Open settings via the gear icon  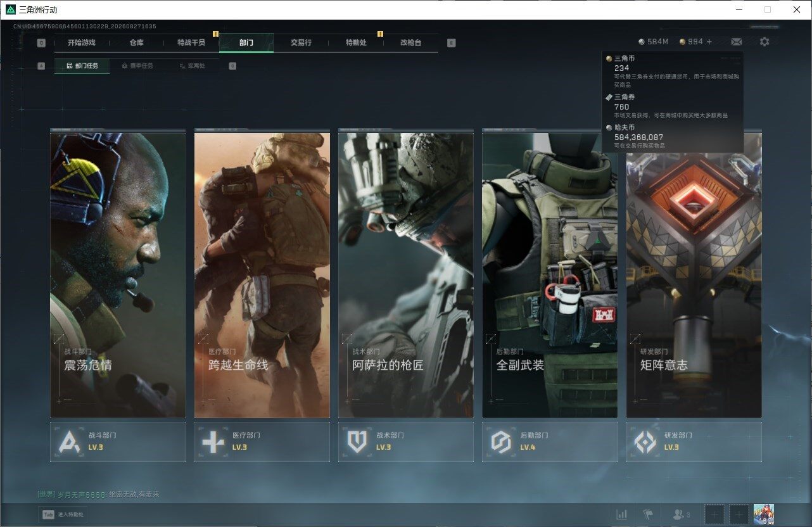(x=764, y=42)
